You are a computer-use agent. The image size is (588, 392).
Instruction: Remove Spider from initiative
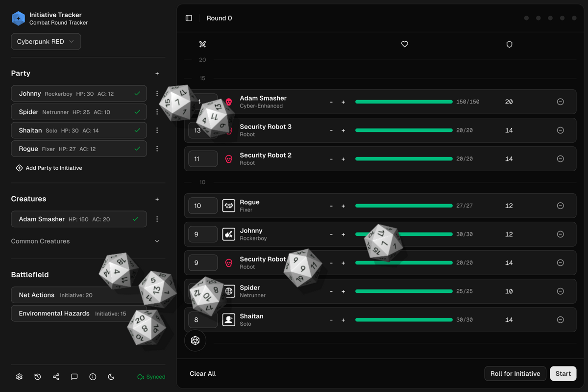click(x=561, y=291)
